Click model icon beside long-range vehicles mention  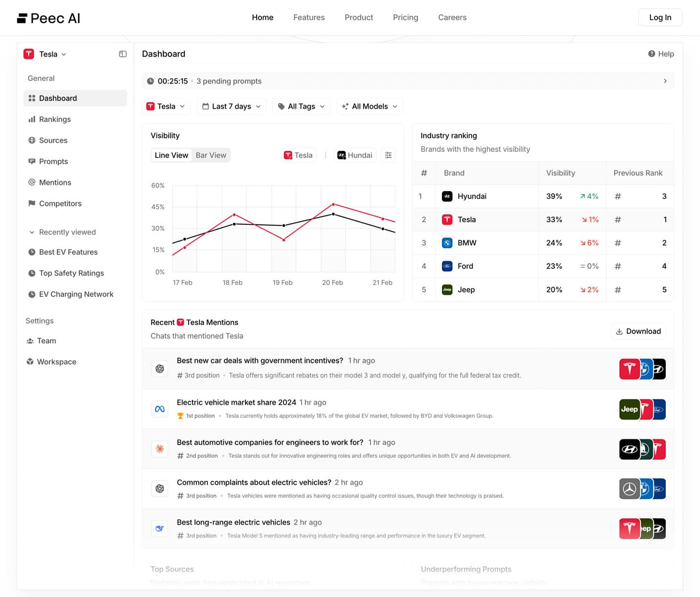[x=160, y=529]
